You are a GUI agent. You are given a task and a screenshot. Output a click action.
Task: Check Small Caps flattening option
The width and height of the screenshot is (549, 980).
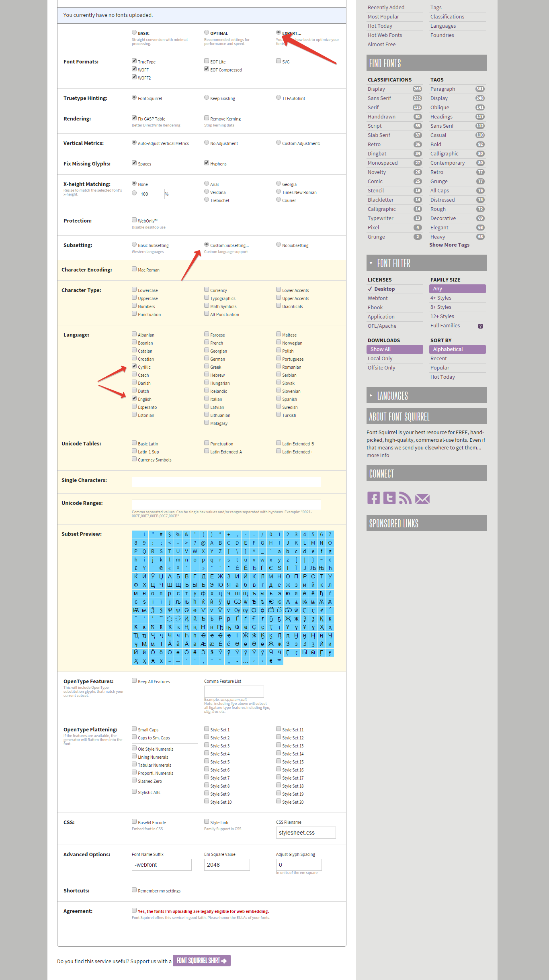click(134, 729)
